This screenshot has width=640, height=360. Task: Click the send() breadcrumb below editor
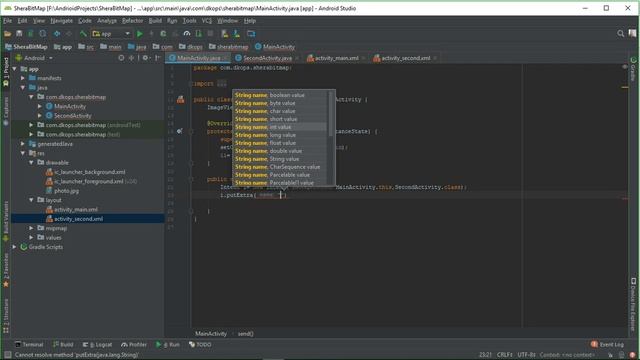tap(246, 333)
